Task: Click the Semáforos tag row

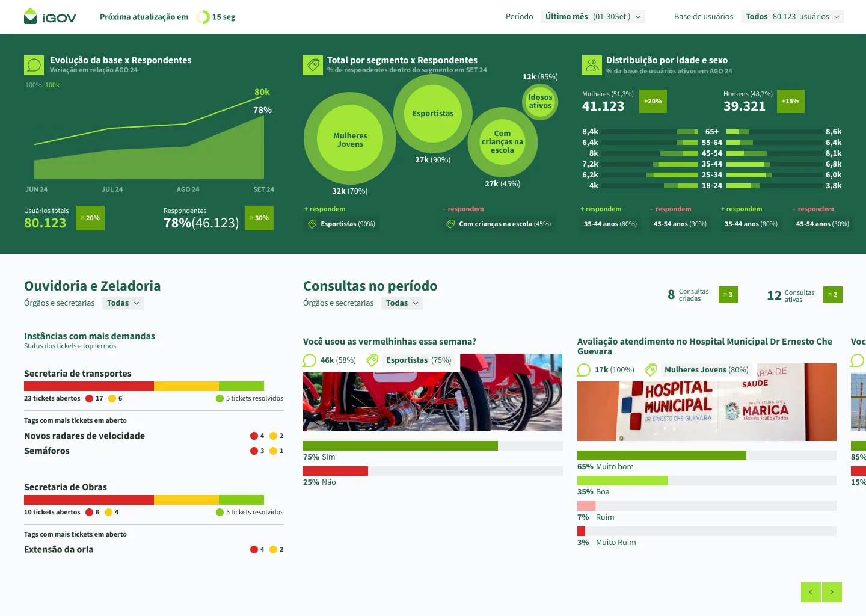Action: (x=153, y=451)
